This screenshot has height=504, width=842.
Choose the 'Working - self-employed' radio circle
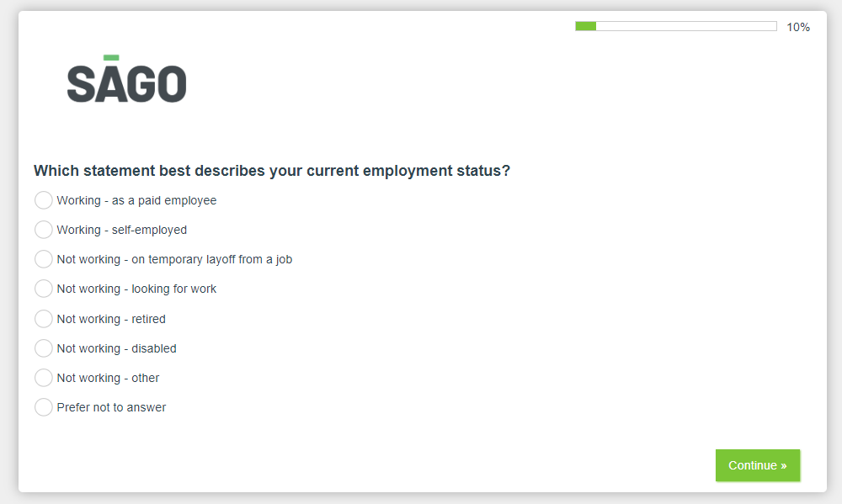44,230
